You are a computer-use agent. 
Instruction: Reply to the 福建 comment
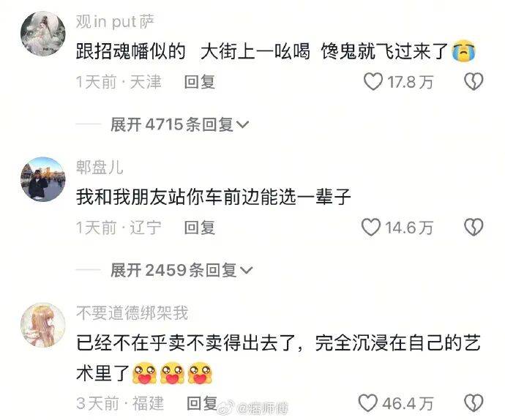point(202,403)
